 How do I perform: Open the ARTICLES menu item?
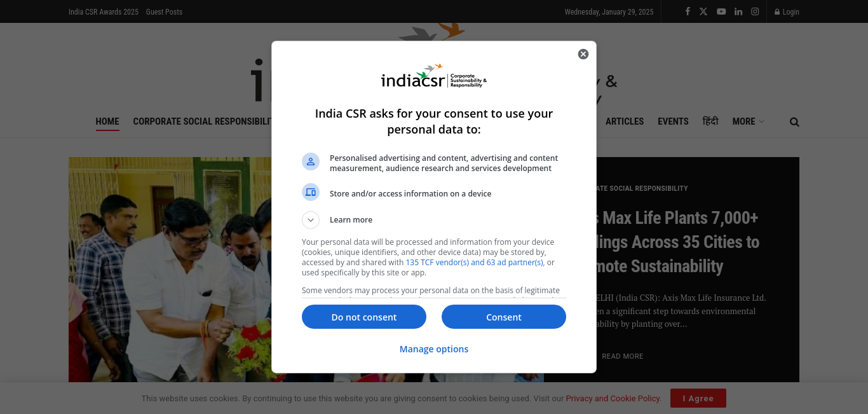point(625,121)
